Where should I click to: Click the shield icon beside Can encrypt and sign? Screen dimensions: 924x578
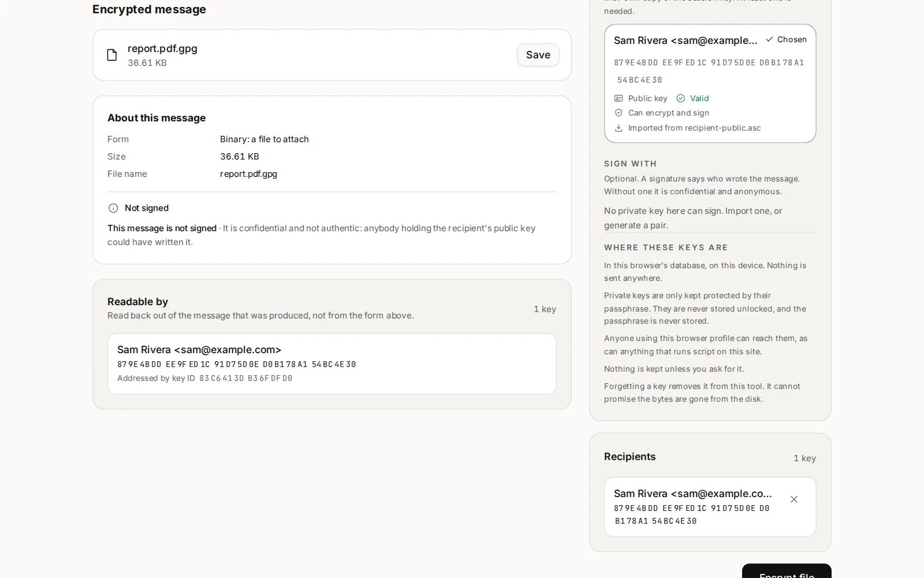click(619, 113)
